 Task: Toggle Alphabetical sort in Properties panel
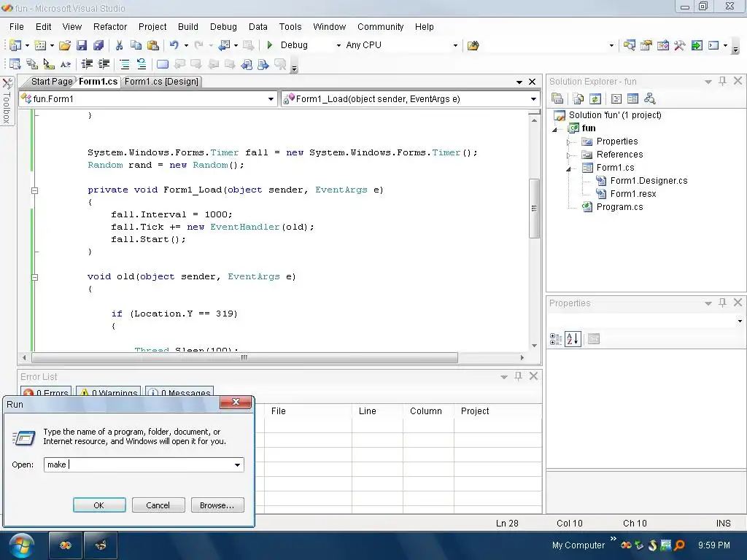tap(573, 339)
